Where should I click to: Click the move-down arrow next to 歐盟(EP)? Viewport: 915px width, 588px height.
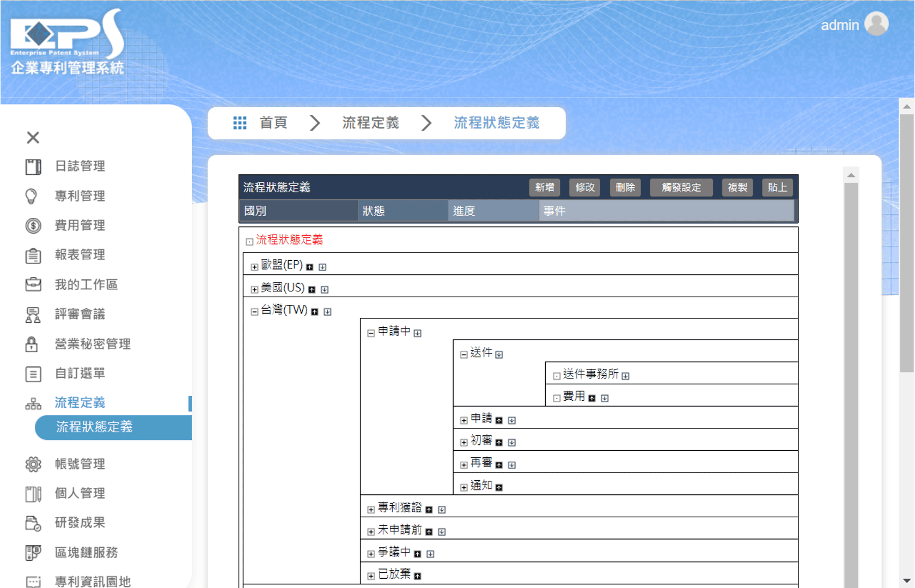[322, 267]
